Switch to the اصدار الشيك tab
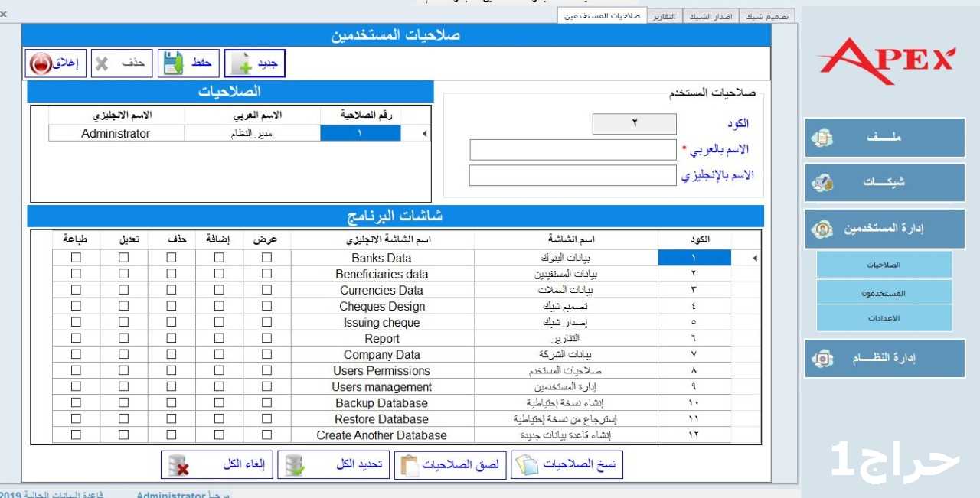 [711, 16]
